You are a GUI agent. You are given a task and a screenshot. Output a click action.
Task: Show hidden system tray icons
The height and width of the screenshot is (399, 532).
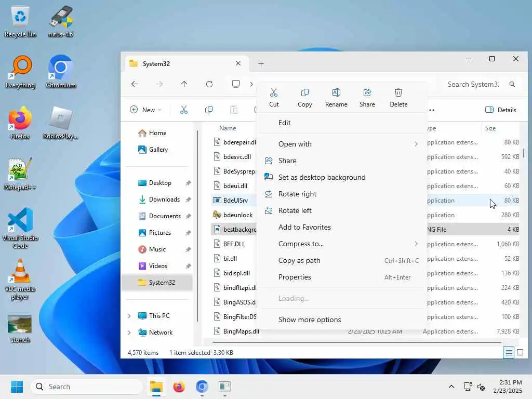tap(451, 387)
